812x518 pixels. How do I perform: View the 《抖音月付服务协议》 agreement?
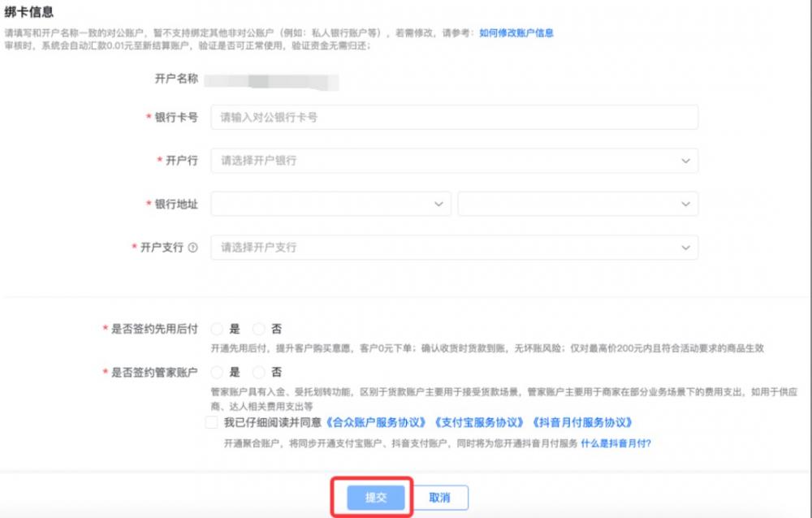point(581,422)
